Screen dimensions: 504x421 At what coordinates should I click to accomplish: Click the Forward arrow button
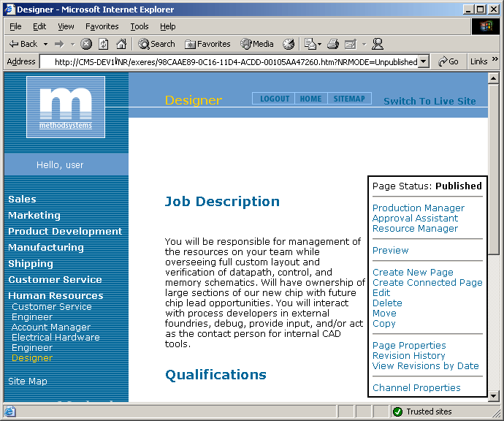tap(59, 44)
